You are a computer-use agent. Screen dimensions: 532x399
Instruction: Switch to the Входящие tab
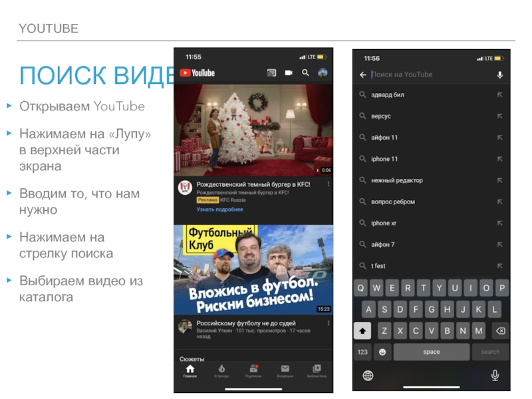coord(285,371)
